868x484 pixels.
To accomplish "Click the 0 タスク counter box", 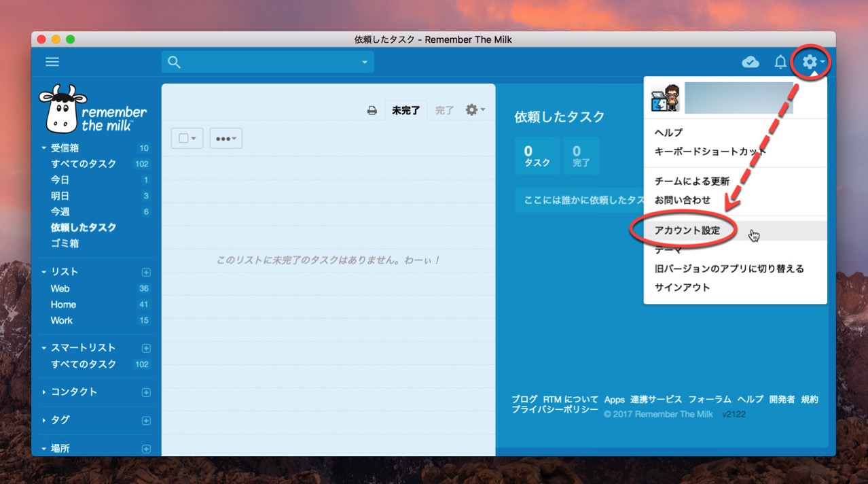I will point(537,156).
